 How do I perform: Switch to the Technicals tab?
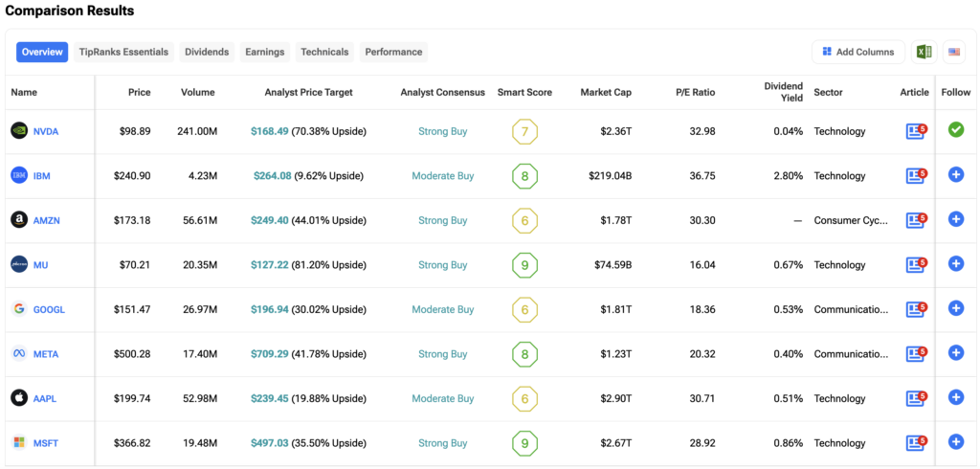tap(324, 52)
